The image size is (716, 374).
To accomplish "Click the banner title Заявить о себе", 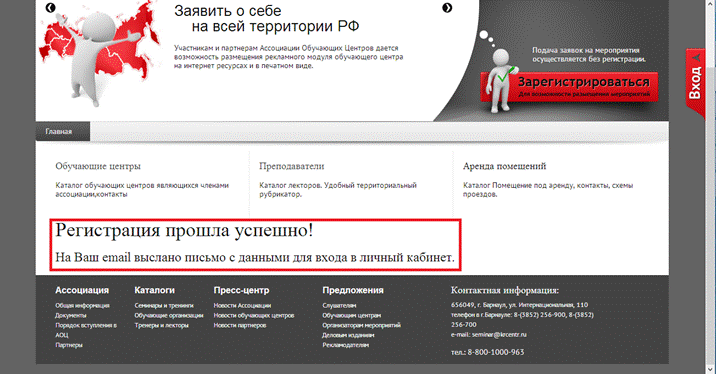I will 227,11.
